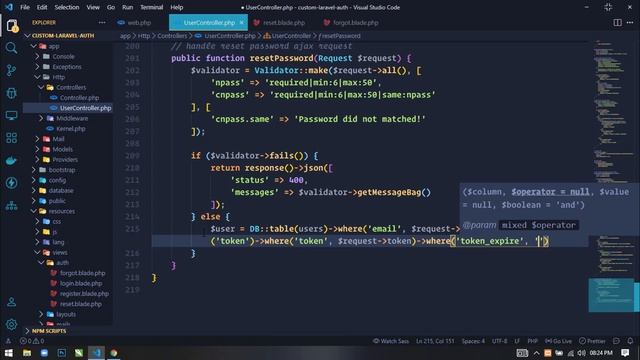
Task: Open the Explorer view in activity bar
Action: coord(12,26)
